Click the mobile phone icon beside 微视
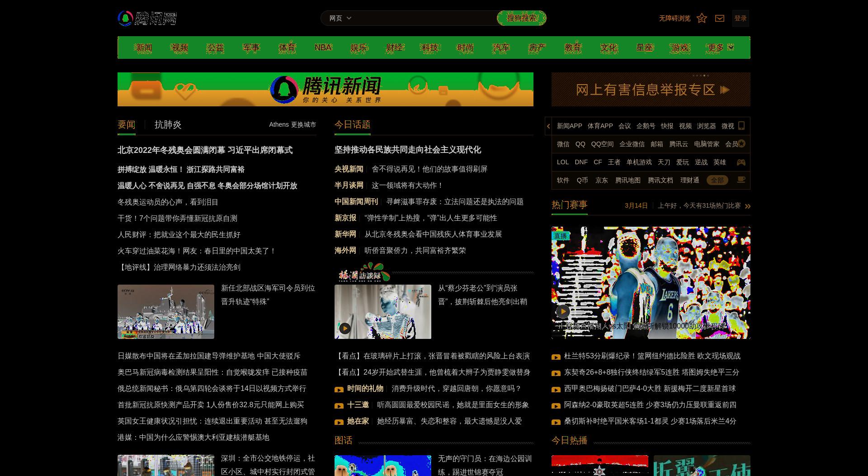Image resolution: width=868 pixels, height=476 pixels. tap(741, 126)
